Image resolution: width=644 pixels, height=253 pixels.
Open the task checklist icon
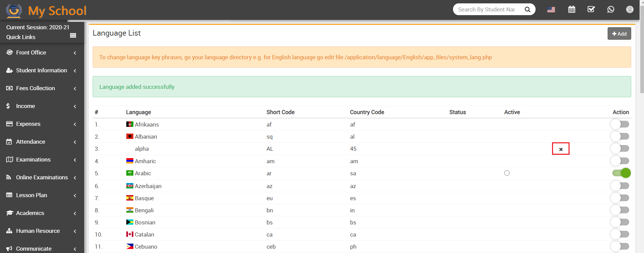(591, 9)
